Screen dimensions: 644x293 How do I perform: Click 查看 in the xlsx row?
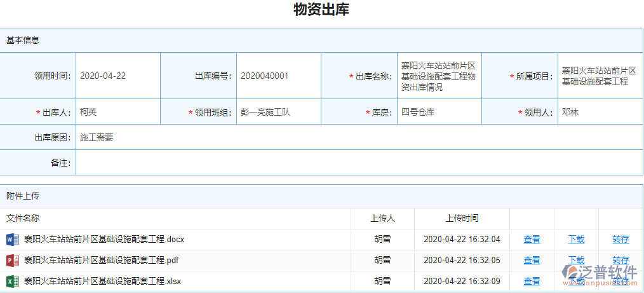[532, 281]
